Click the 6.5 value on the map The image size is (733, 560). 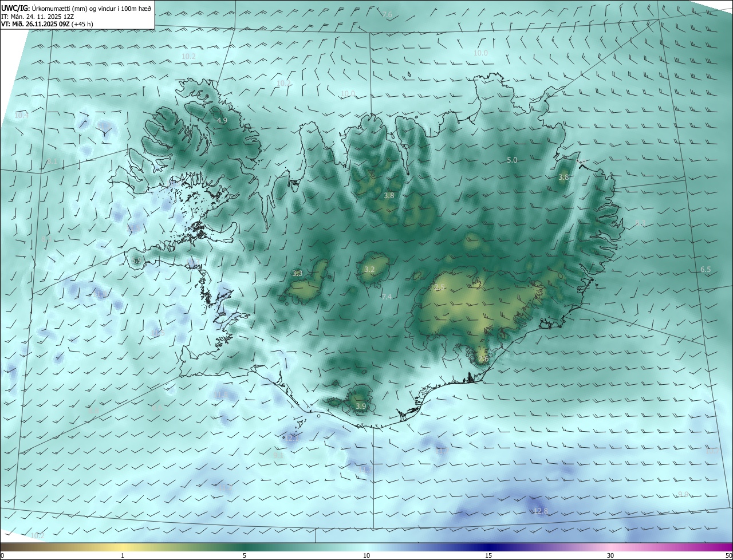point(706,270)
